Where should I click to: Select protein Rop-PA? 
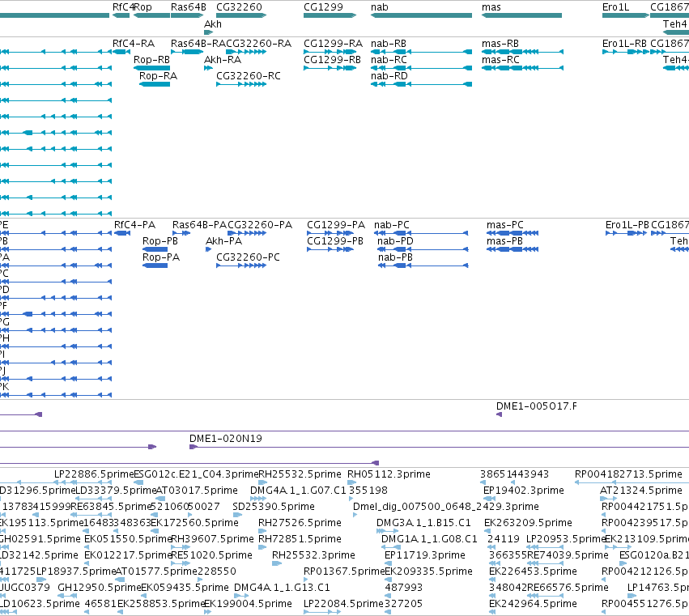[161, 257]
